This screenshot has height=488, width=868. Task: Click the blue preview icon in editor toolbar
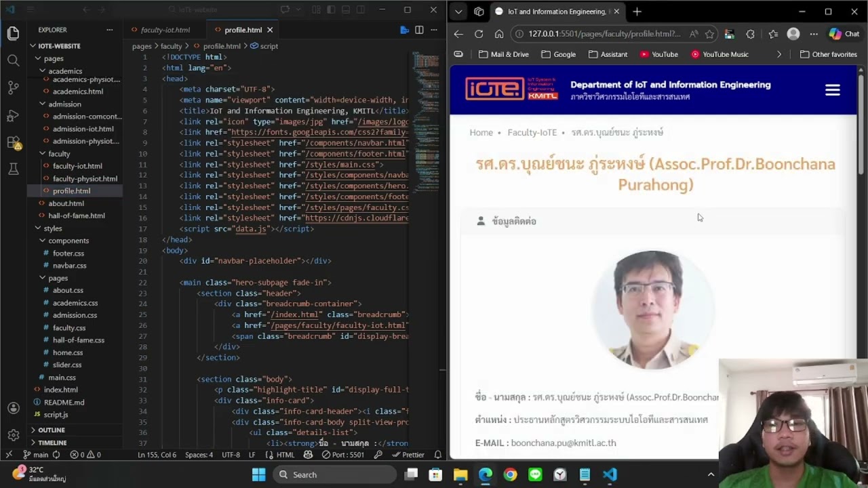[405, 30]
